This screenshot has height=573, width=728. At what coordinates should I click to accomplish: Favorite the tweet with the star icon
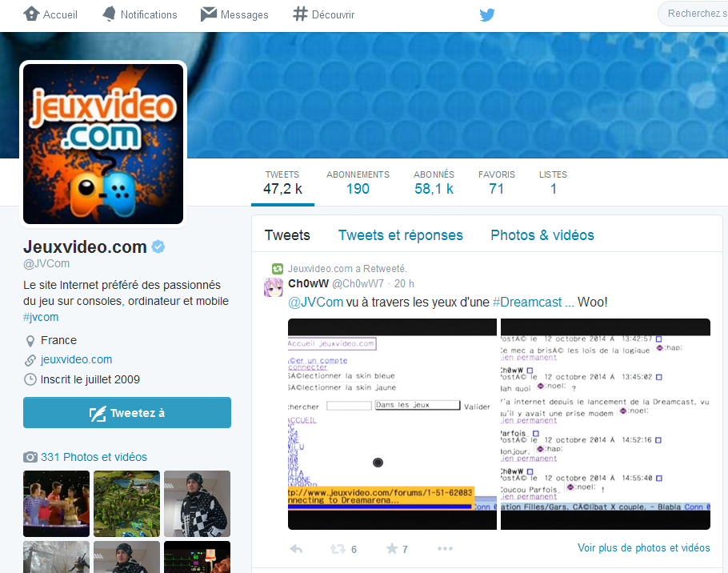[392, 549]
